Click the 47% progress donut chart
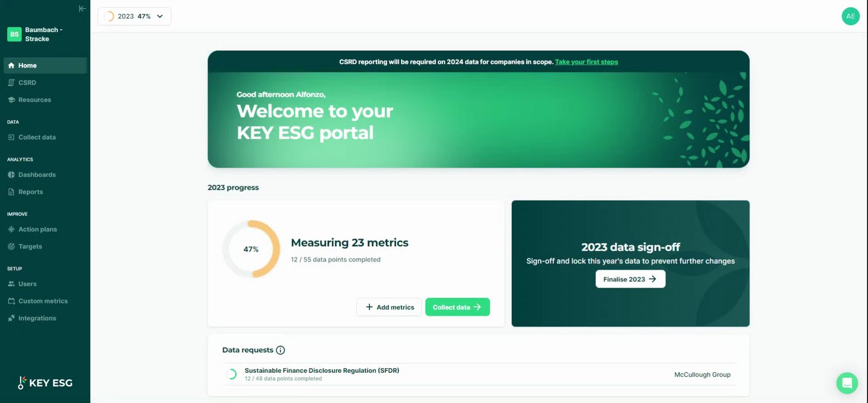 click(x=251, y=249)
